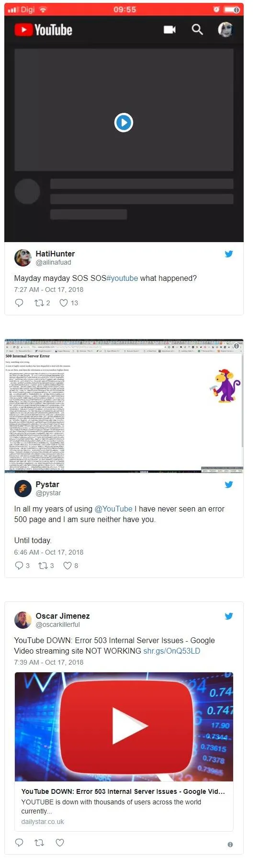
Task: Open the YouTube account avatar
Action: pos(225,30)
